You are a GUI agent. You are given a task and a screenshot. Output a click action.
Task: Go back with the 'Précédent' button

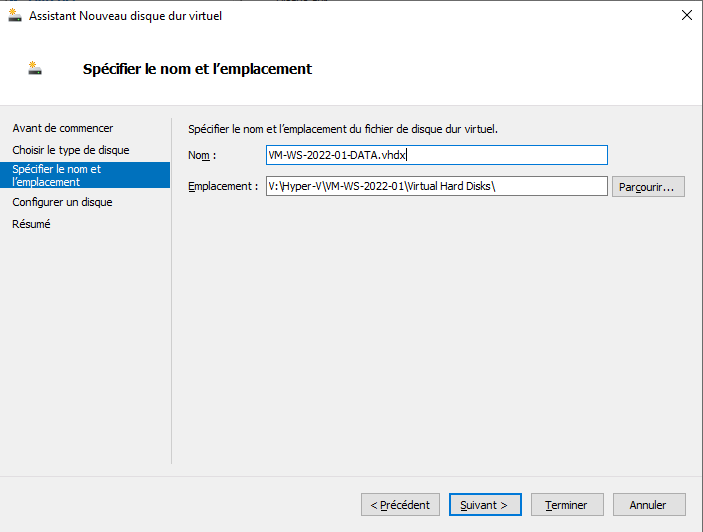[400, 505]
